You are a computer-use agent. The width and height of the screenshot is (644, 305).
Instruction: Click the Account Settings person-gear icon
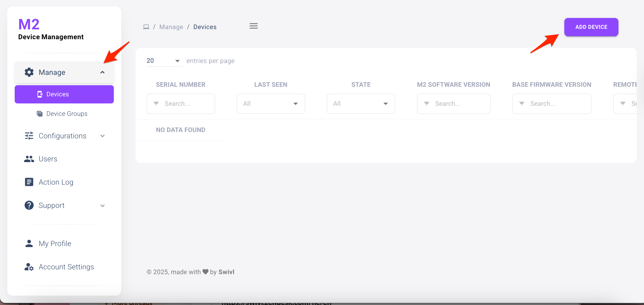coord(29,267)
